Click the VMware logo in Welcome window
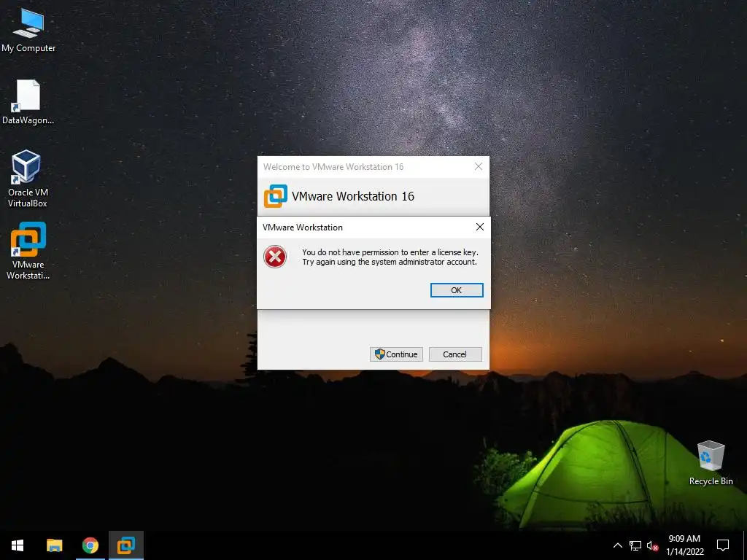The width and height of the screenshot is (747, 560). (275, 196)
